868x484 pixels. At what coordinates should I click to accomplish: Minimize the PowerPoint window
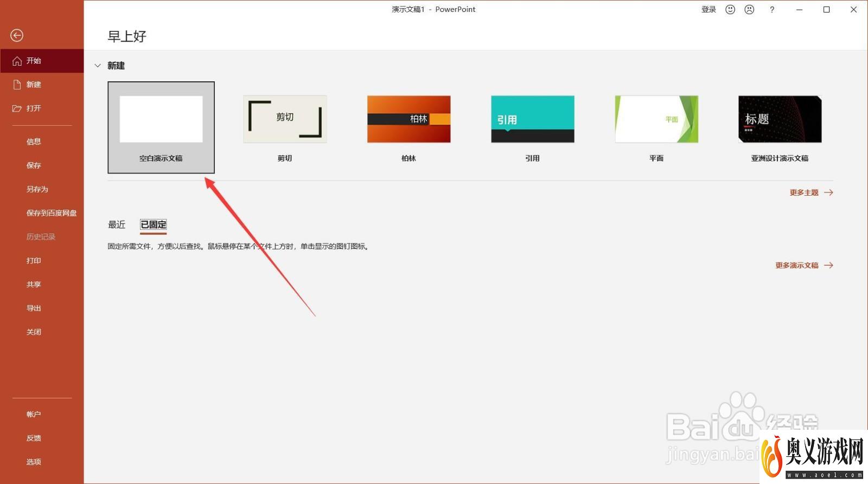799,9
